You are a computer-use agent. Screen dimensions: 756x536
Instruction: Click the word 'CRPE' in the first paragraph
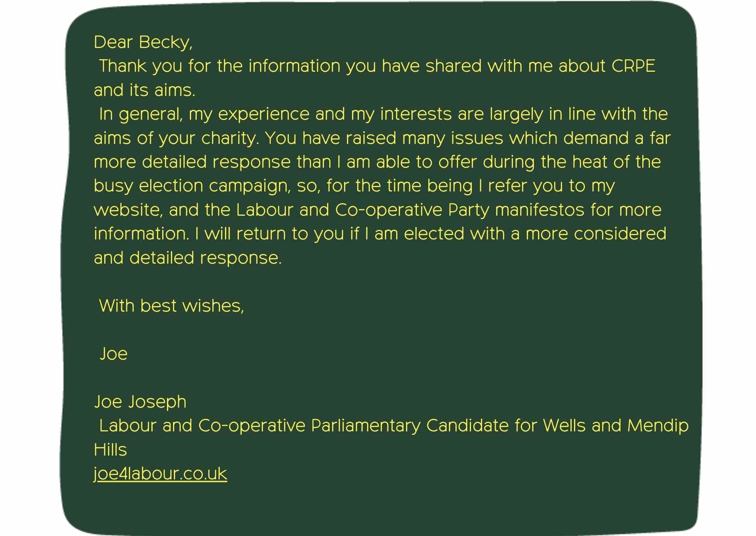633,66
